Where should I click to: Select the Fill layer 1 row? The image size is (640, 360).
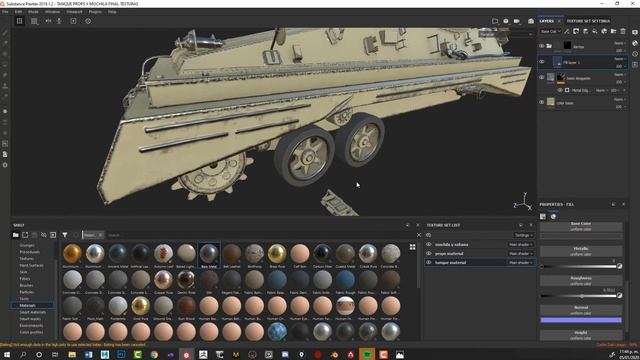[x=582, y=62]
